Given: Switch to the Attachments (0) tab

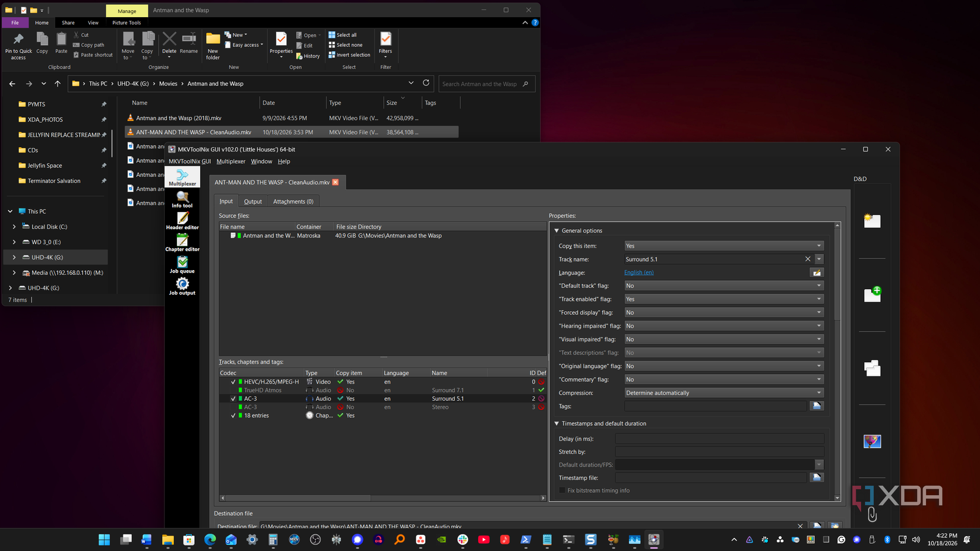Looking at the screenshot, I should [x=293, y=201].
